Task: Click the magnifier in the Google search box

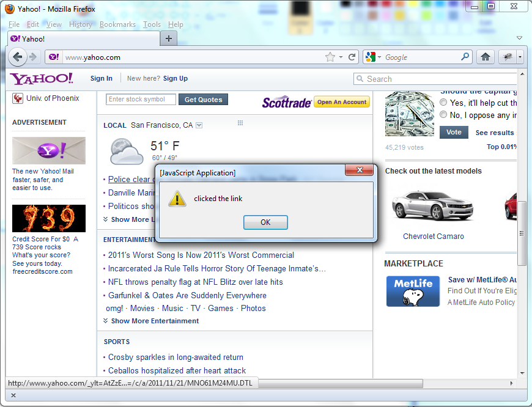Action: 465,57
